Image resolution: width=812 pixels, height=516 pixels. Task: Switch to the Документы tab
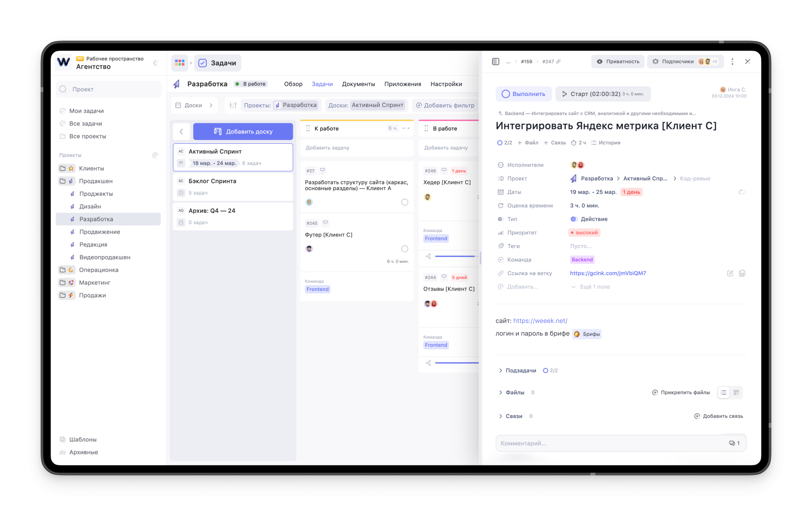coord(358,84)
